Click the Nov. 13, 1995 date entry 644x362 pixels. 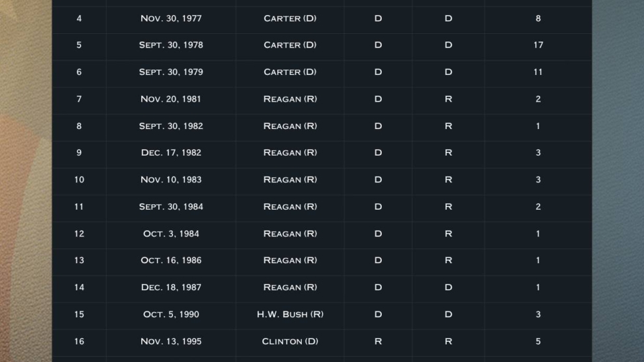pyautogui.click(x=171, y=341)
